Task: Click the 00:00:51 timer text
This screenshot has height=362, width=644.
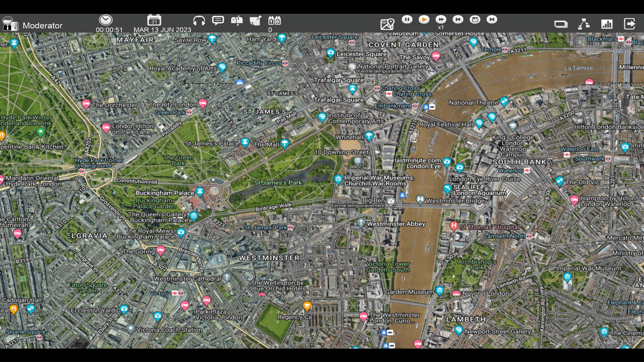Action: 109,30
